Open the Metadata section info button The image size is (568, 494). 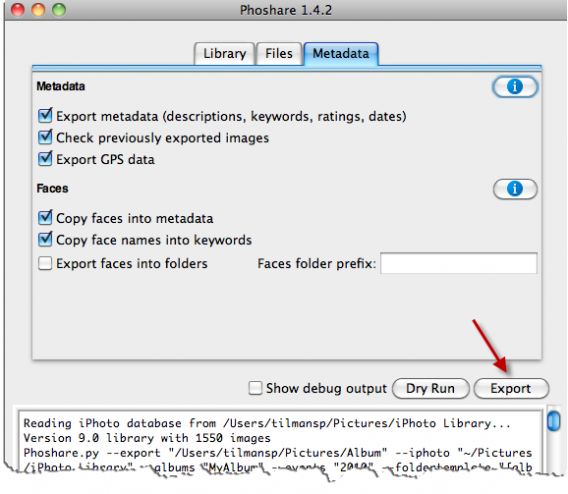pos(515,87)
